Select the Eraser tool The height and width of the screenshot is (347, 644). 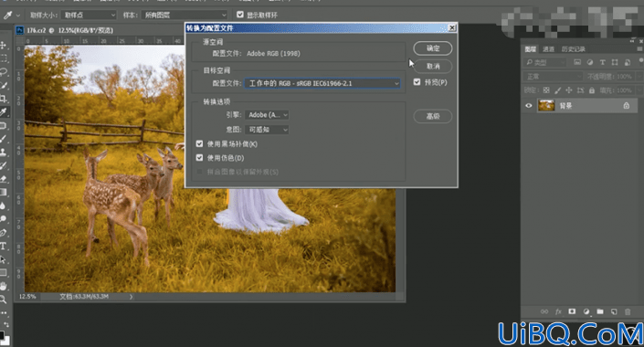pos(4,179)
